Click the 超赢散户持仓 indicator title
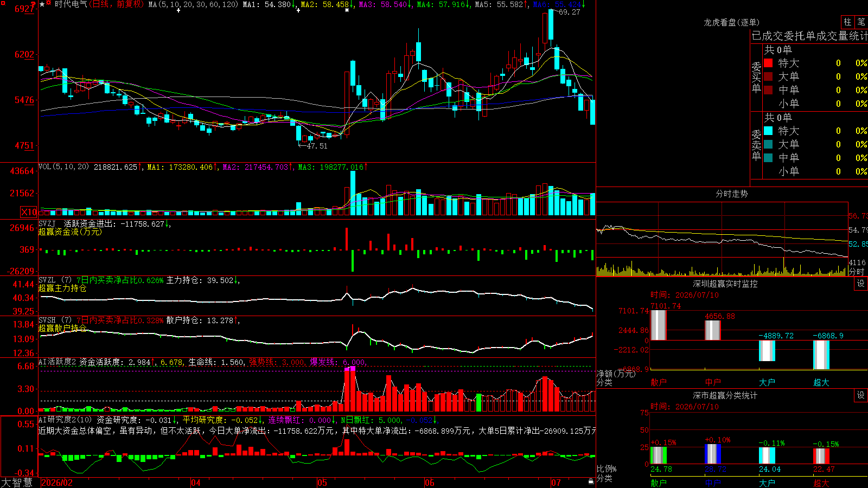 click(x=62, y=328)
